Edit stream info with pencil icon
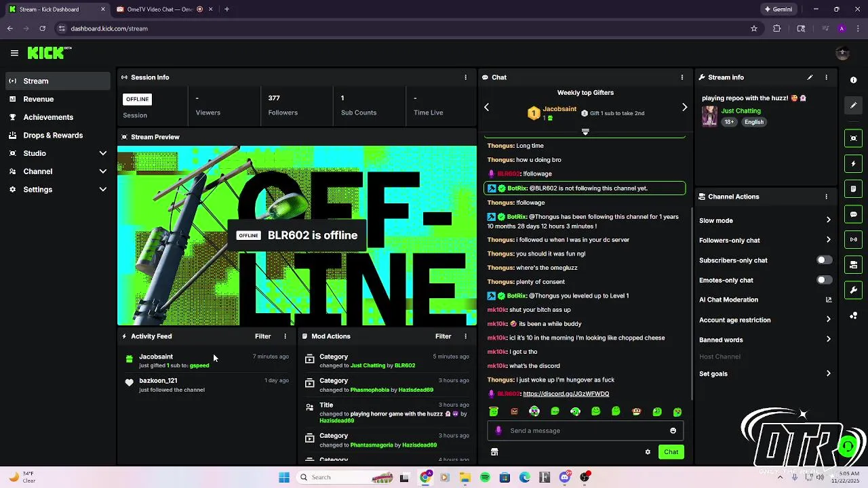This screenshot has width=868, height=488. click(x=810, y=77)
